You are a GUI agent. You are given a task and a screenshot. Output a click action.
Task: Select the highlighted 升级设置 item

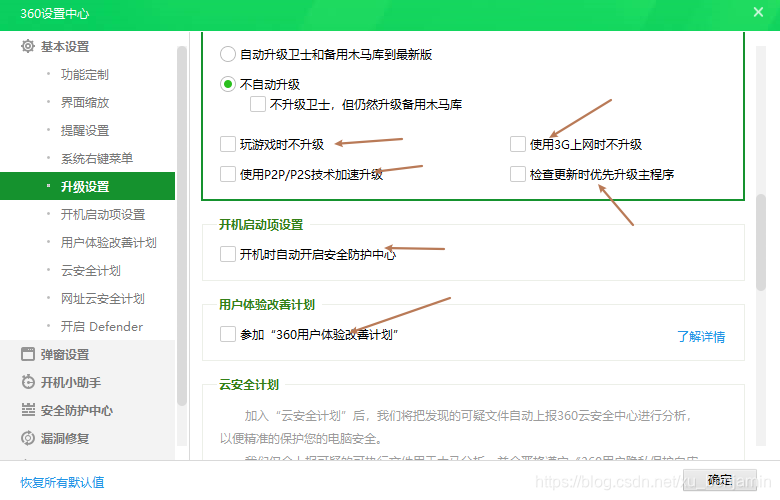[88, 186]
